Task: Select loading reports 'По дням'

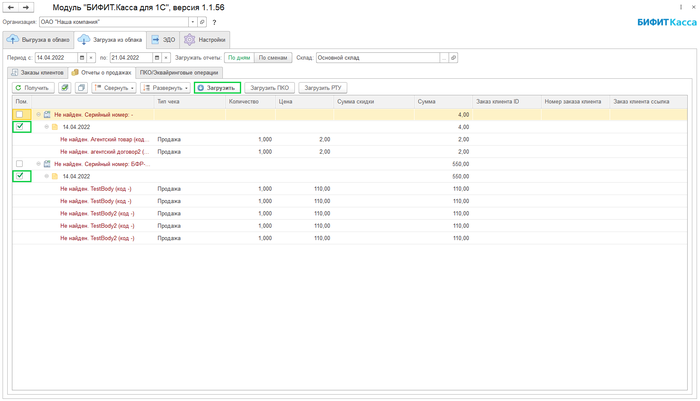Action: point(239,58)
